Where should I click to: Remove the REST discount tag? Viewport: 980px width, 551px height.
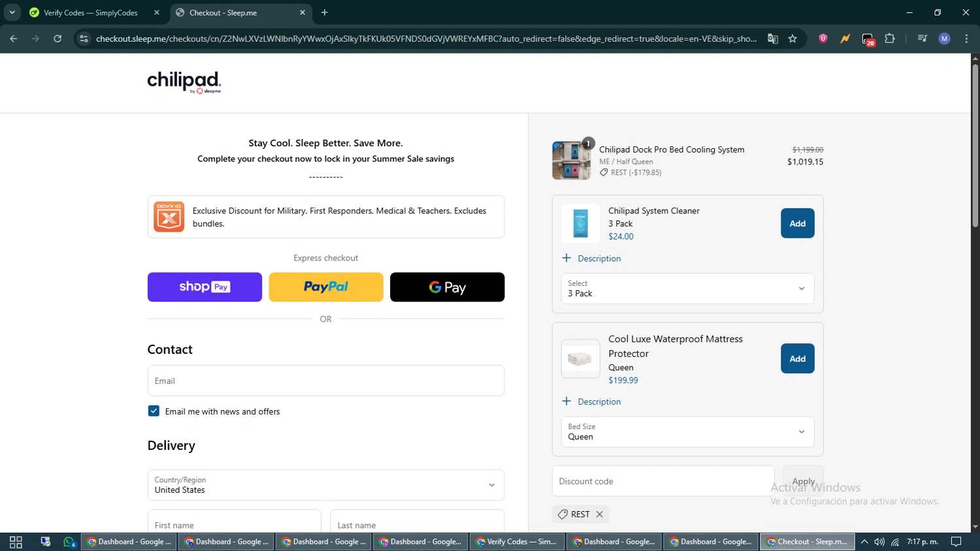pyautogui.click(x=600, y=514)
